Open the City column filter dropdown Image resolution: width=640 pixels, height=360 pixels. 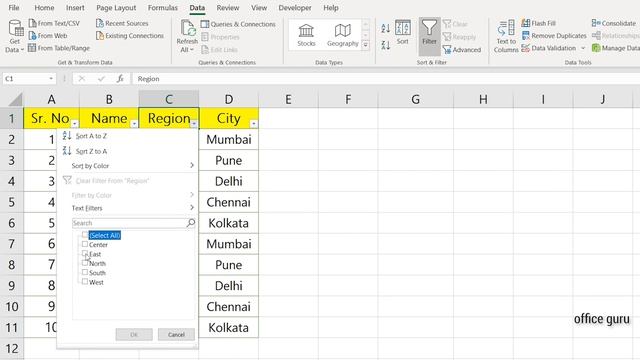[x=254, y=124]
